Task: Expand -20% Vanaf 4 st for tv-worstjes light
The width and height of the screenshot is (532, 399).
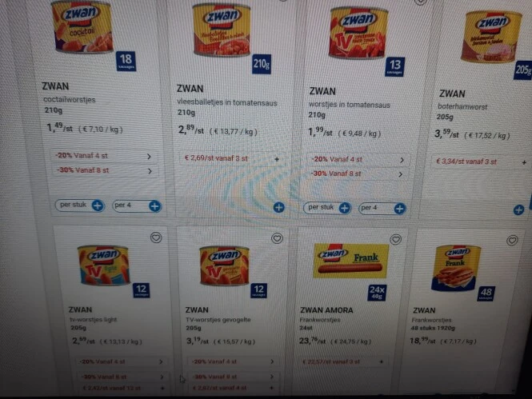Action: point(121,361)
